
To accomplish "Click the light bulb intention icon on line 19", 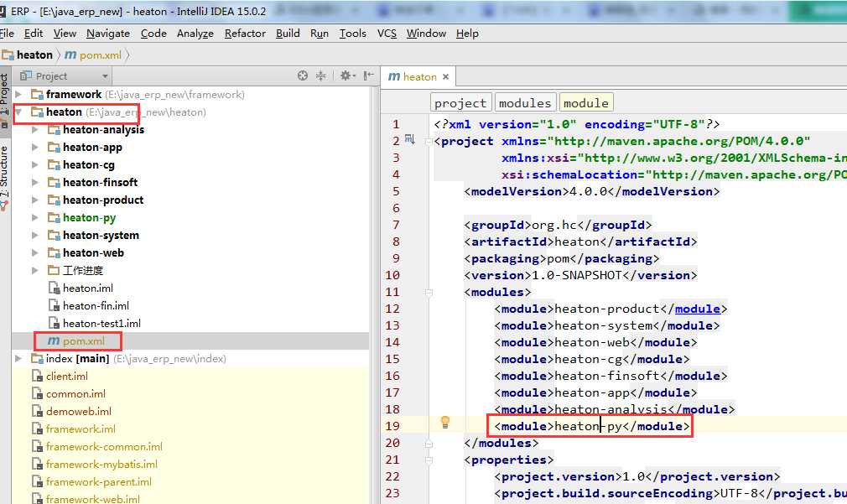I will [445, 422].
